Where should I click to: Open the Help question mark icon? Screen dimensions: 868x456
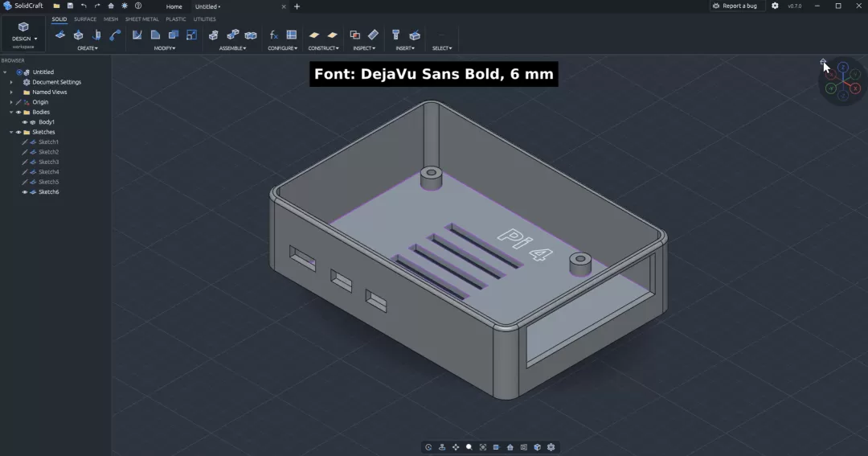[x=138, y=6]
